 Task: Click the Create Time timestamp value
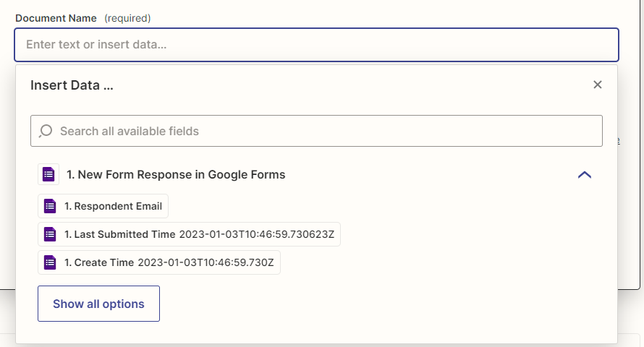(x=206, y=262)
